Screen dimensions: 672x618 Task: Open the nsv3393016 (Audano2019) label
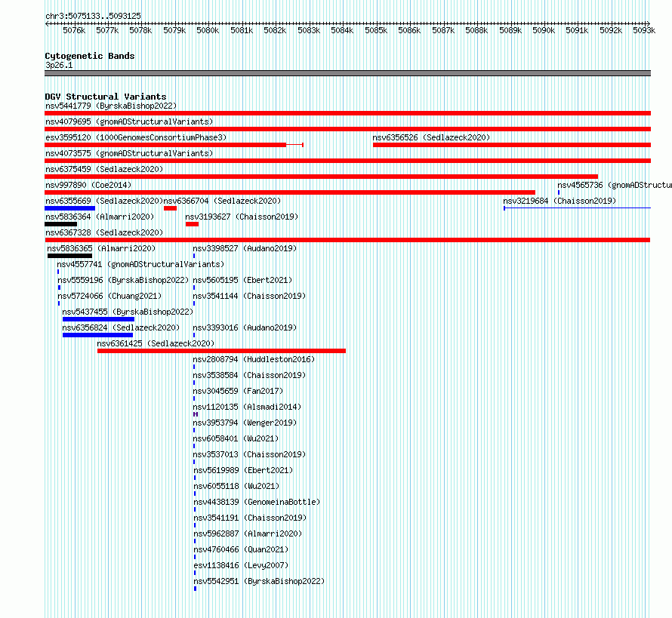(x=245, y=327)
